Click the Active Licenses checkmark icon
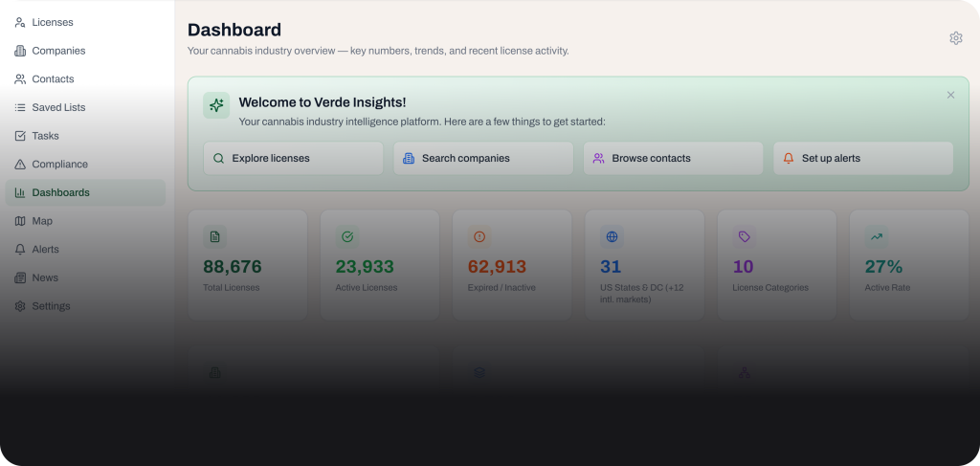The width and height of the screenshot is (980, 466). [347, 236]
